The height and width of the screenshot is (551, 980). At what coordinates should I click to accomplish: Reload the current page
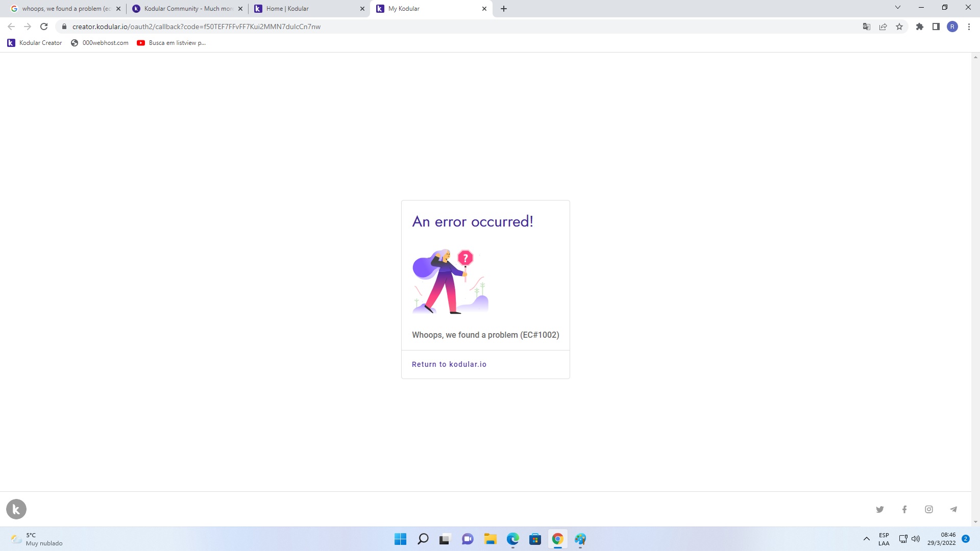click(x=44, y=27)
